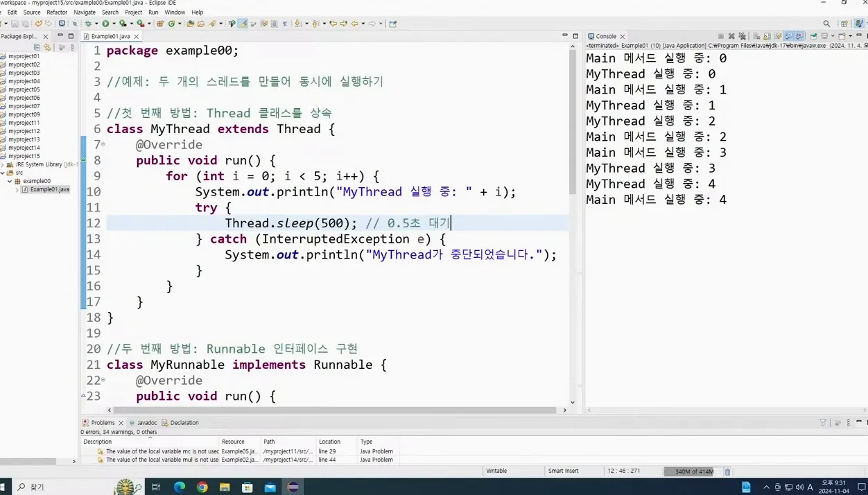Click the green Run button in toolbar
This screenshot has height=495, width=868.
tap(105, 24)
